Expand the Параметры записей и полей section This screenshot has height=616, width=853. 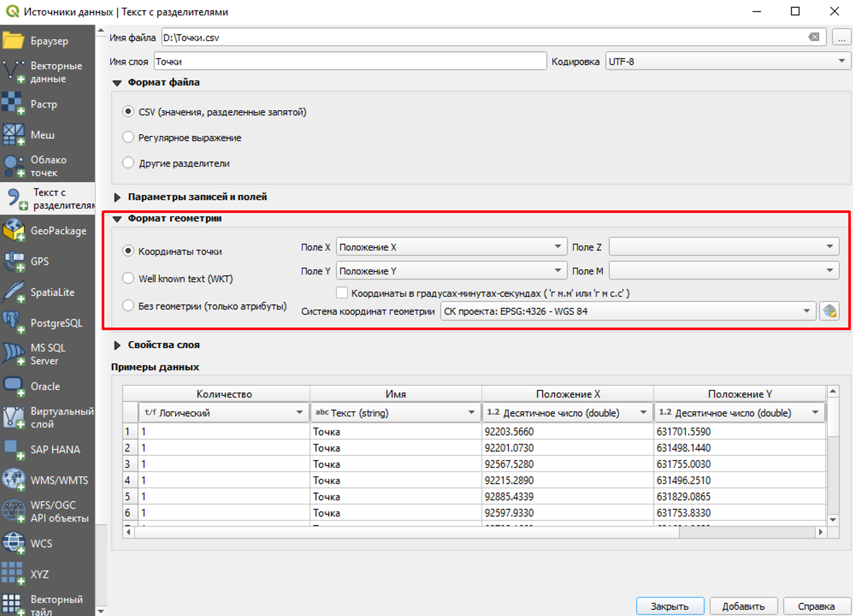coord(117,197)
